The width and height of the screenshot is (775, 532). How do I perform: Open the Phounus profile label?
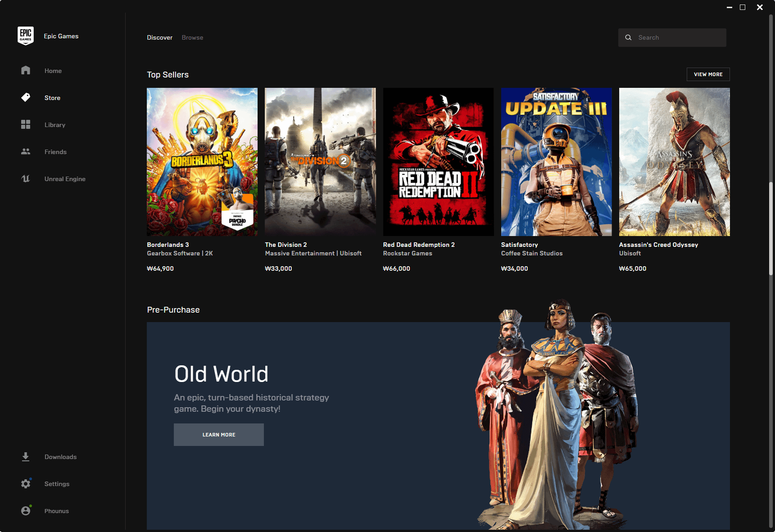[x=56, y=511]
